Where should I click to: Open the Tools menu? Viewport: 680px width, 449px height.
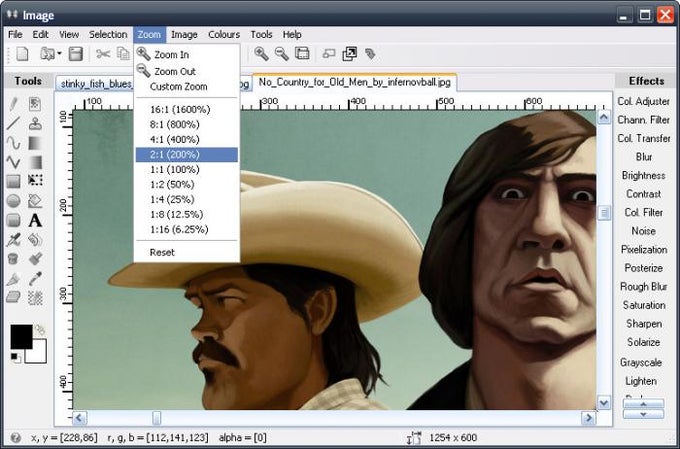pyautogui.click(x=261, y=34)
